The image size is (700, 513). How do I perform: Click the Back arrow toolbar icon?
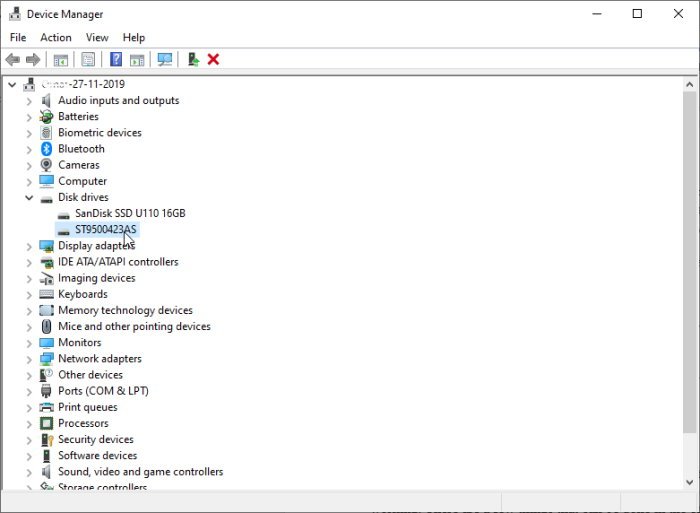[x=12, y=59]
